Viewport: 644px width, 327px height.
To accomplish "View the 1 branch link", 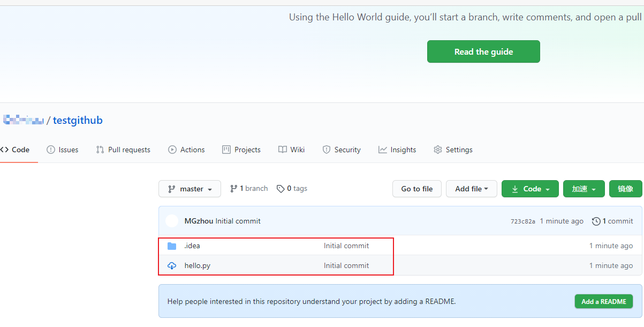I will [x=249, y=188].
